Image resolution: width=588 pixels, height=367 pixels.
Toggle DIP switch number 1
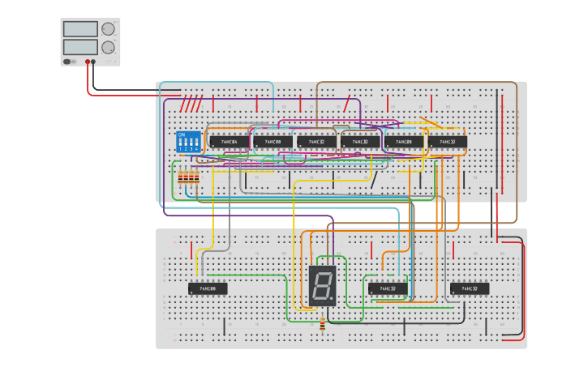coord(180,143)
